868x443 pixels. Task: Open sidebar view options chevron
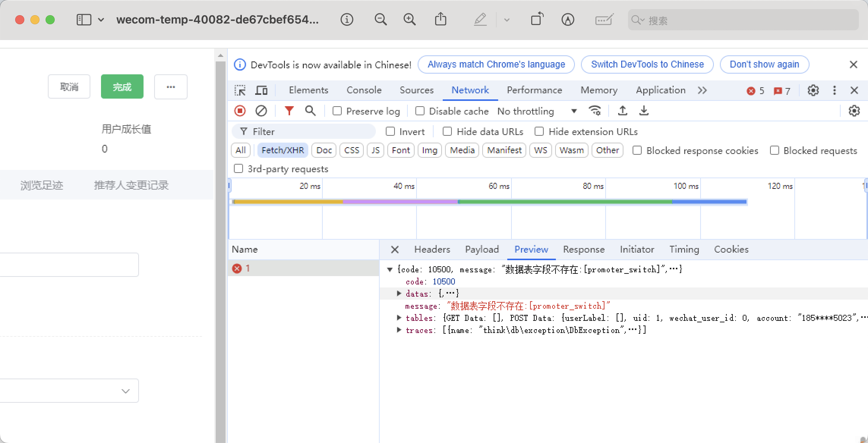click(x=101, y=20)
